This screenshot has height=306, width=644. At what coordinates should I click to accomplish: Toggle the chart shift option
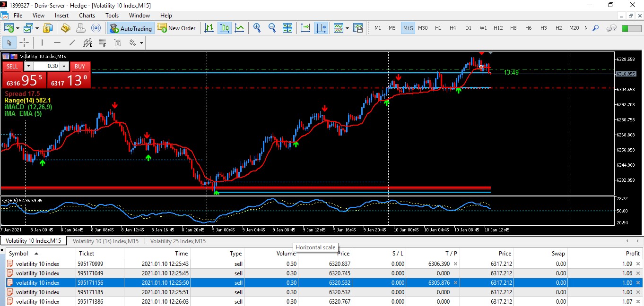coord(321,28)
